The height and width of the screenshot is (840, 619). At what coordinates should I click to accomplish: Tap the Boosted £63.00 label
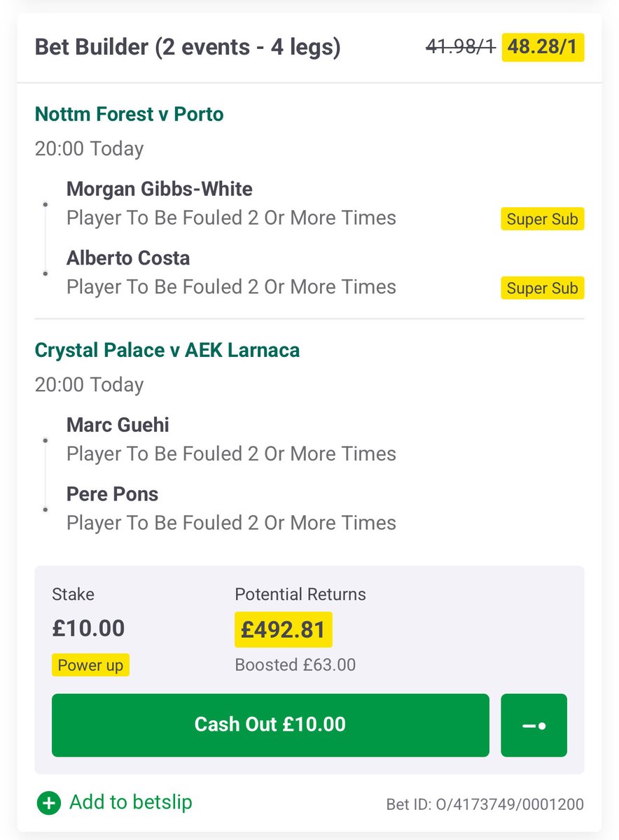click(295, 664)
